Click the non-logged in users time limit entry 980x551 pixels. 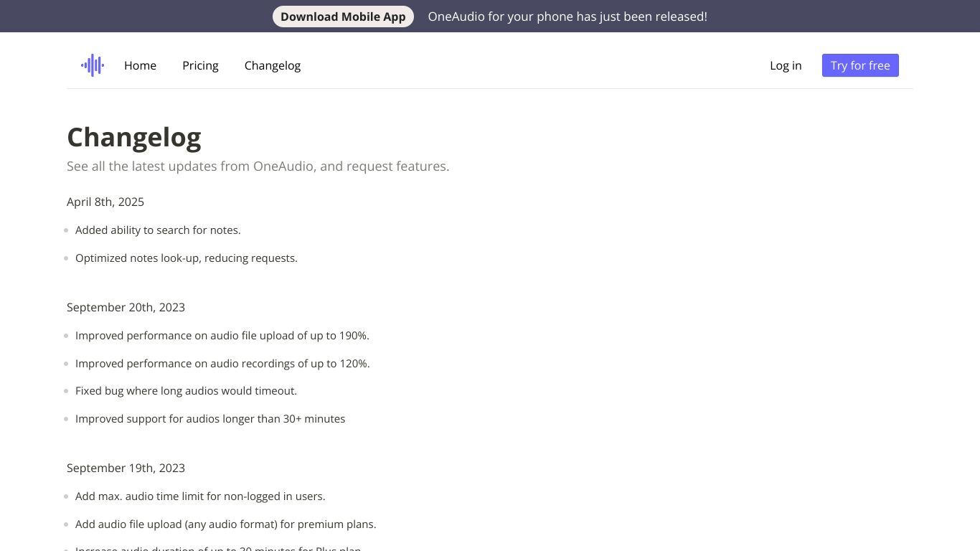200,496
